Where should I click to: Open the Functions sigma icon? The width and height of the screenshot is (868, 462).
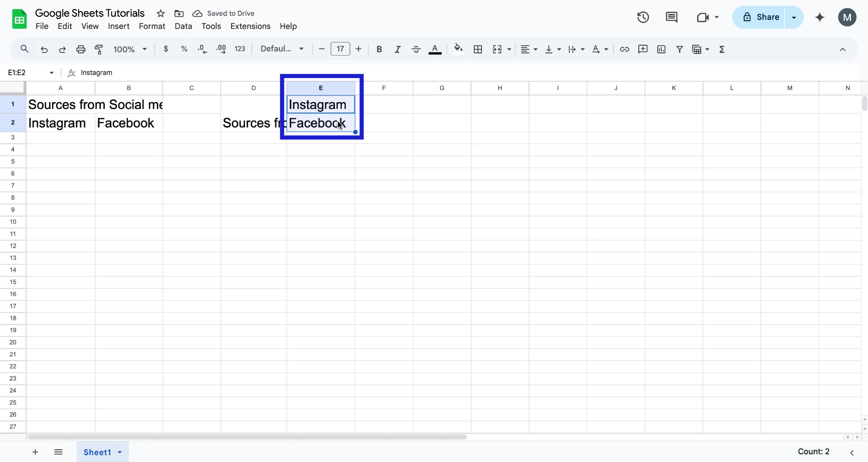tap(722, 49)
